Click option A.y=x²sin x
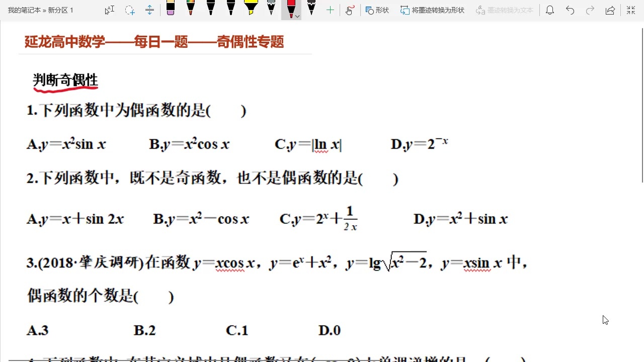The width and height of the screenshot is (644, 362). 66,144
